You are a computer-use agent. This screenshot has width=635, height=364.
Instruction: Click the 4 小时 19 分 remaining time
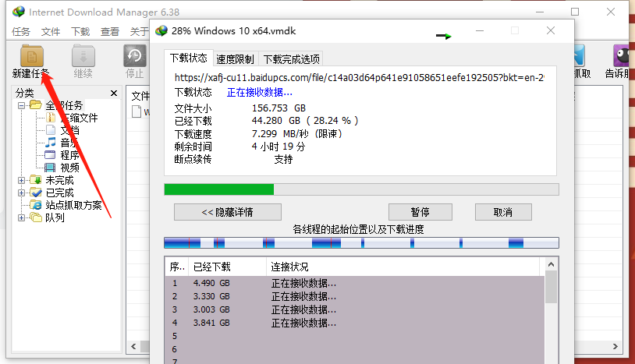point(278,147)
